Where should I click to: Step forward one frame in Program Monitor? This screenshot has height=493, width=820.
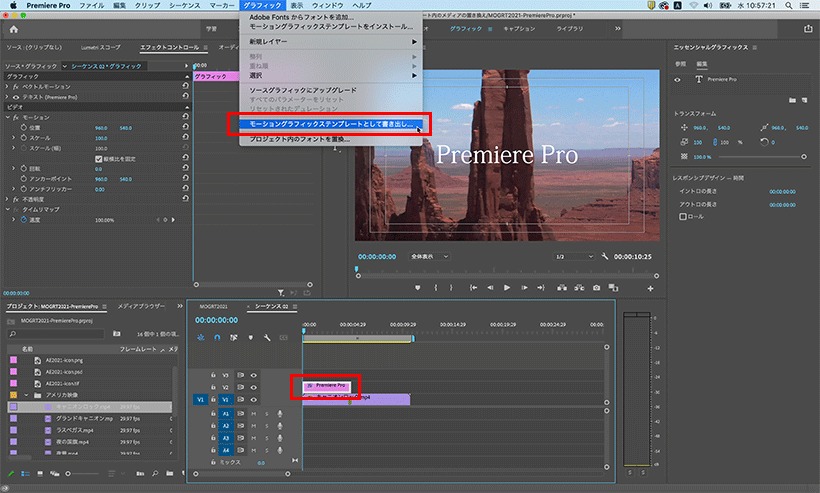[524, 288]
